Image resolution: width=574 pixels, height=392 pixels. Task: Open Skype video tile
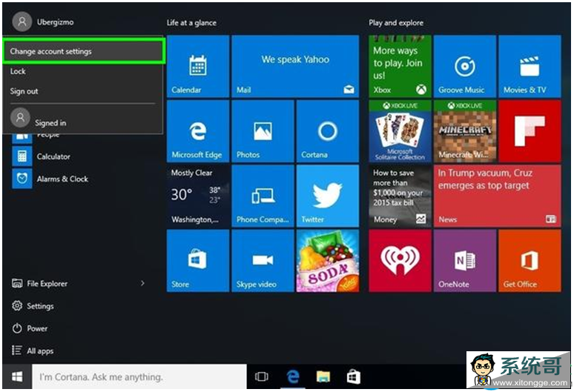[262, 260]
